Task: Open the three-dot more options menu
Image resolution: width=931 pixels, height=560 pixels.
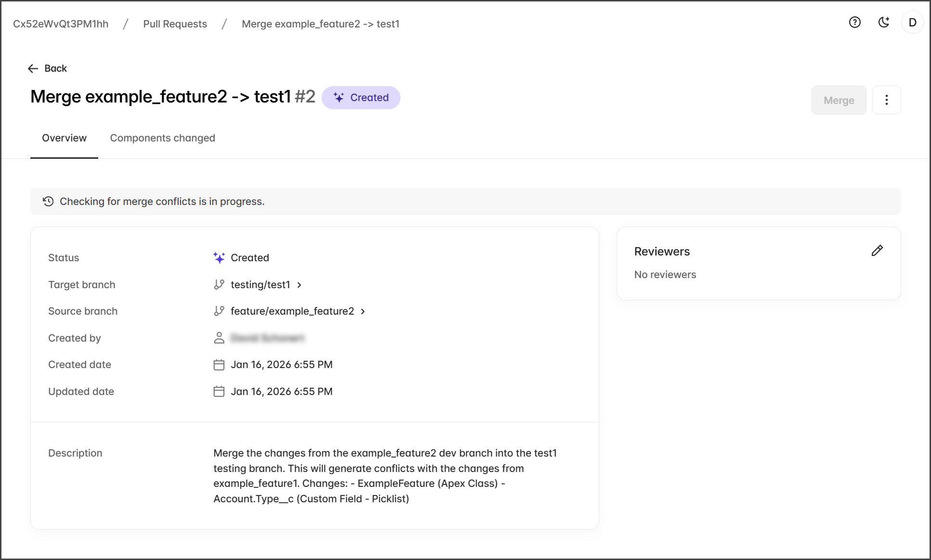Action: 886,100
